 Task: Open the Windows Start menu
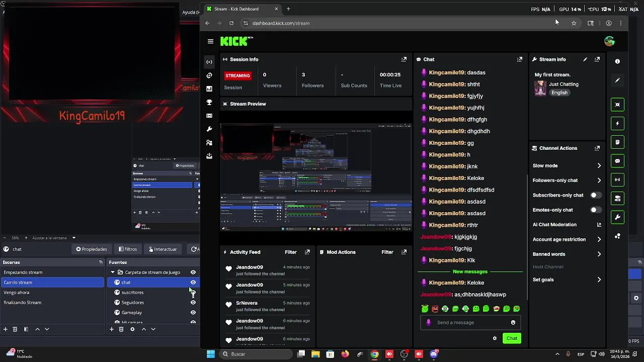point(211,354)
